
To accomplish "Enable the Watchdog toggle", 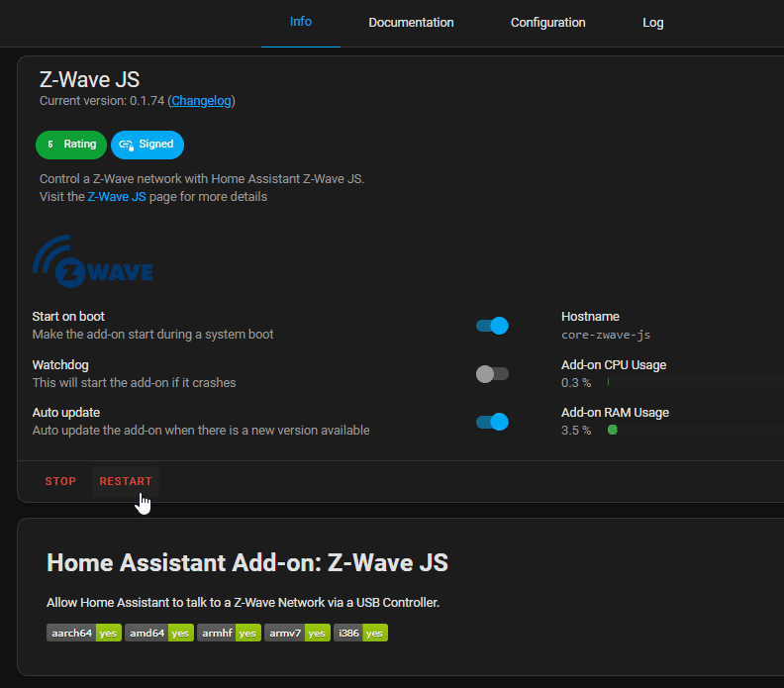I will (x=492, y=373).
